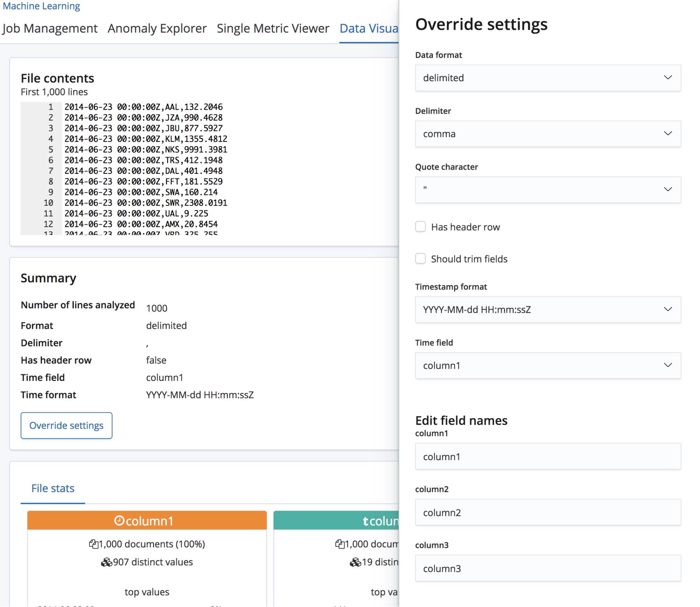Click line 12 containing AMX,20.8454
700x607 pixels.
[x=141, y=224]
